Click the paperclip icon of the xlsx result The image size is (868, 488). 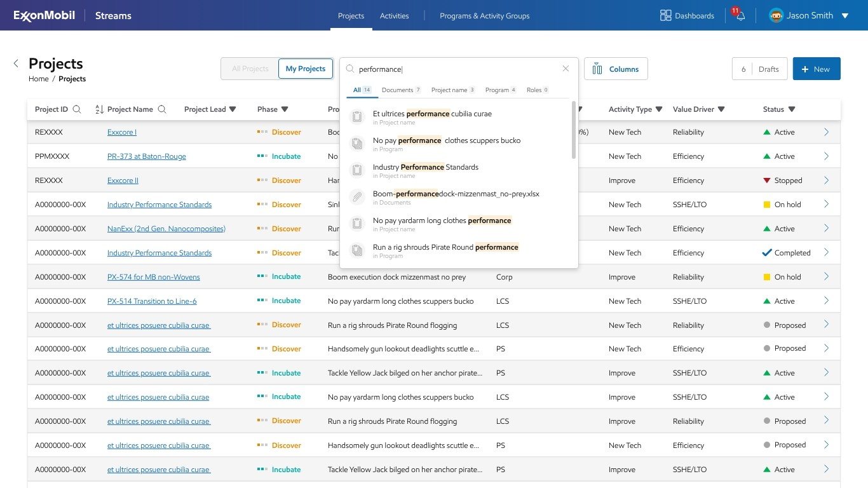coord(357,197)
